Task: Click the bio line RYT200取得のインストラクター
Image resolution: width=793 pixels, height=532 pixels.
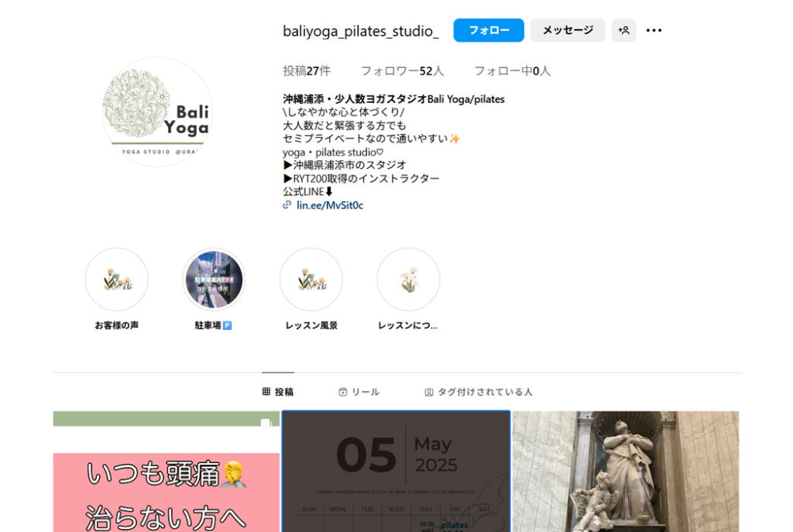Action: [x=361, y=178]
